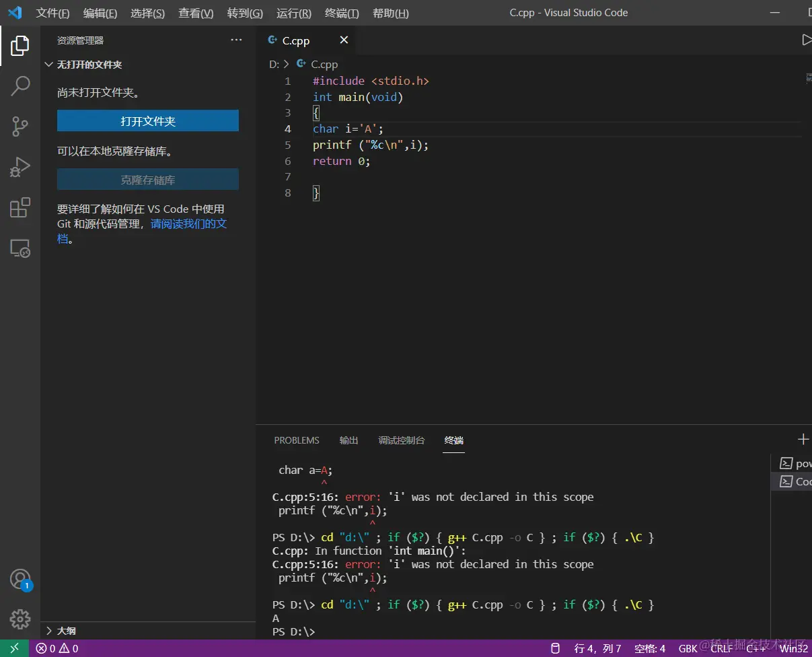This screenshot has height=657, width=812.
Task: Open the 请阅读我们的文档 link
Action: click(x=188, y=223)
